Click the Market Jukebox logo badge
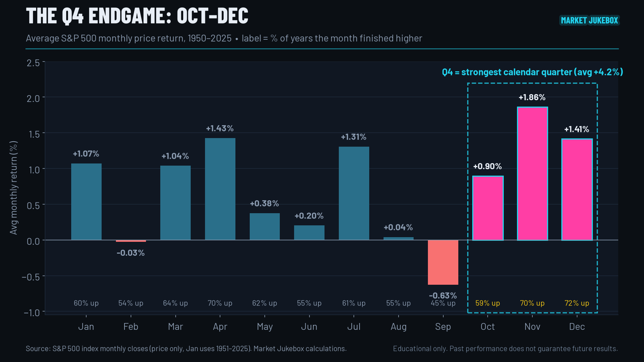Viewport: 644px width, 362px height. (x=589, y=20)
